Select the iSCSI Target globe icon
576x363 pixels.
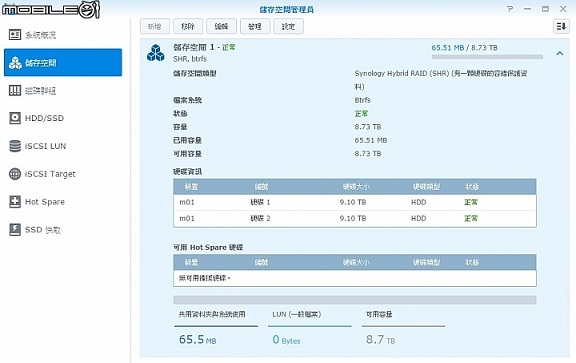click(x=15, y=174)
